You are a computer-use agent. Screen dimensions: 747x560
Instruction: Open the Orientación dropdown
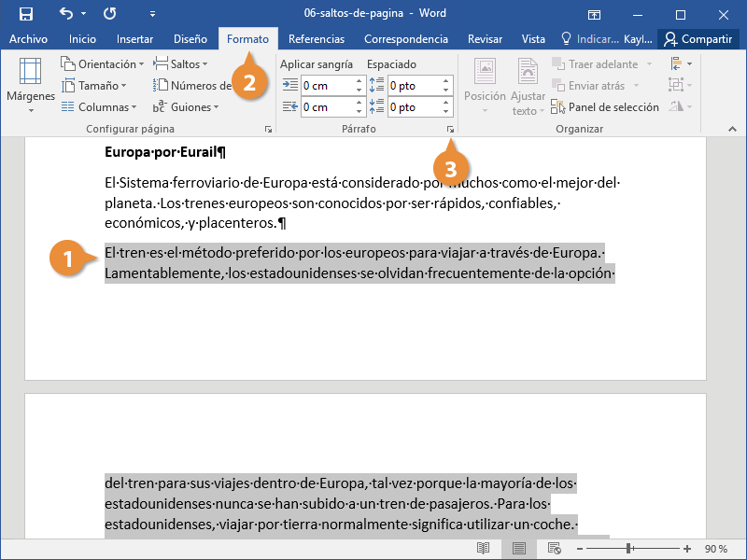click(x=102, y=63)
